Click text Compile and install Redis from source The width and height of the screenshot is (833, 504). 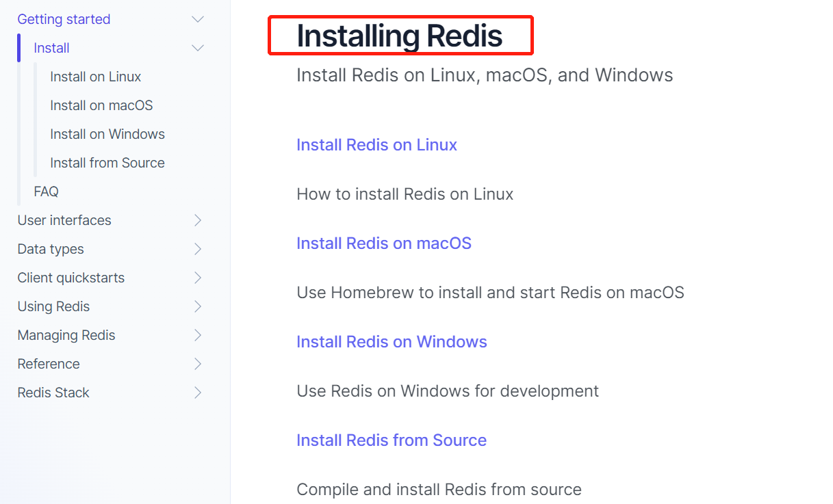(x=439, y=490)
